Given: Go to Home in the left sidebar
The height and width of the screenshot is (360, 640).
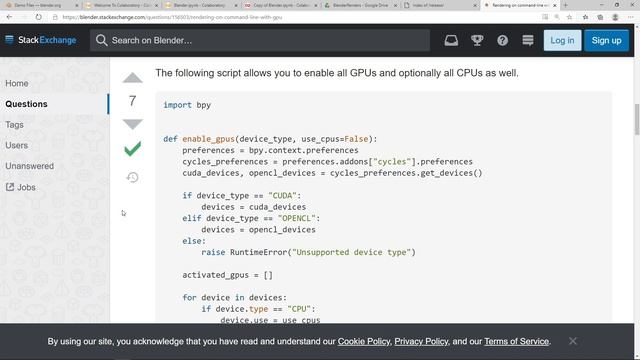Looking at the screenshot, I should [17, 83].
